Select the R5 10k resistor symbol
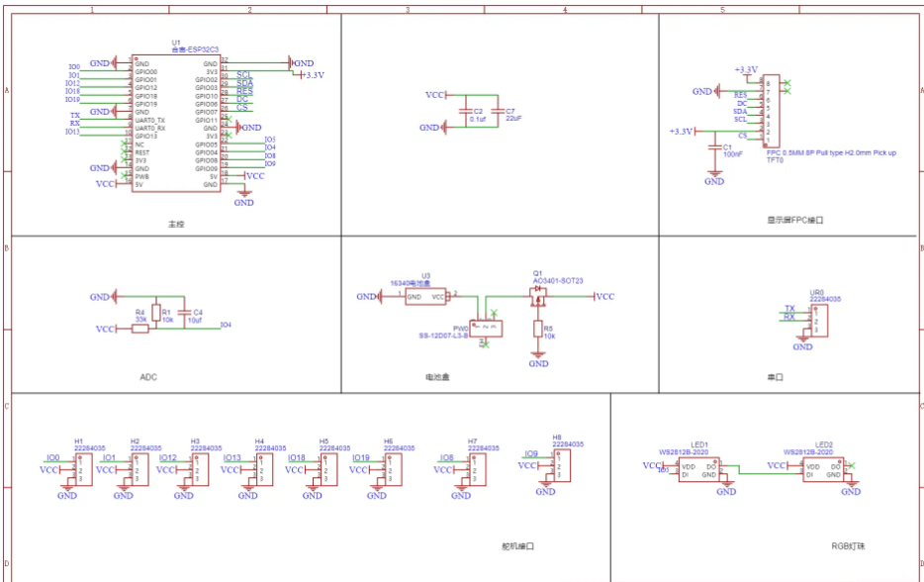This screenshot has width=924, height=582. point(538,329)
